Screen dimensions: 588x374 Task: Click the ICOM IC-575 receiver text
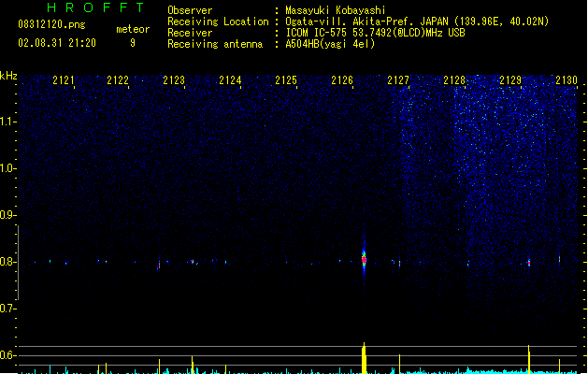tap(375, 33)
